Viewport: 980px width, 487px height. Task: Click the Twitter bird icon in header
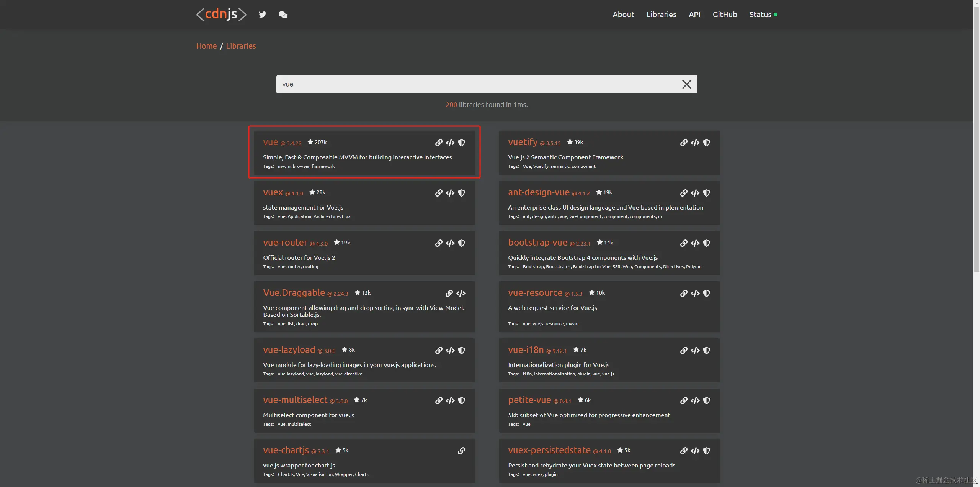[x=262, y=15]
